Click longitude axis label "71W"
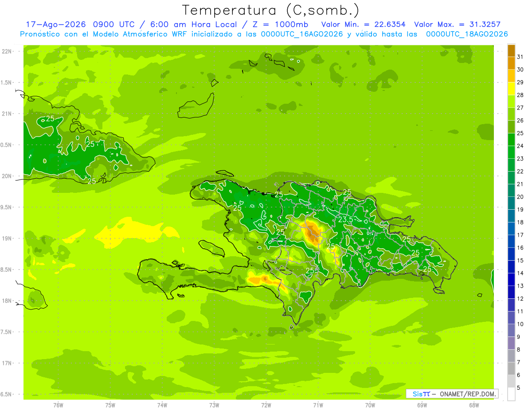This screenshot has height=411, width=532. tap(318, 405)
